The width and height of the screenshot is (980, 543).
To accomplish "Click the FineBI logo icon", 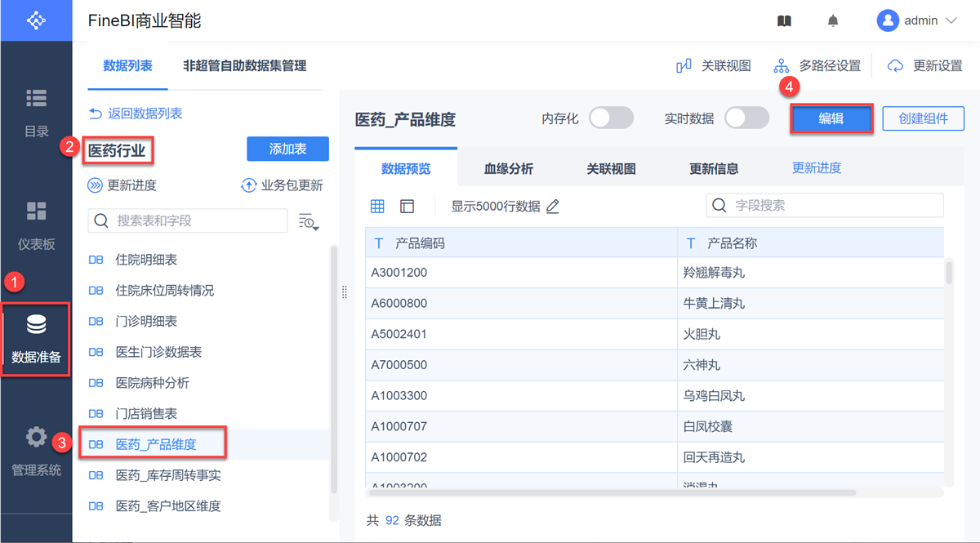I will click(36, 20).
